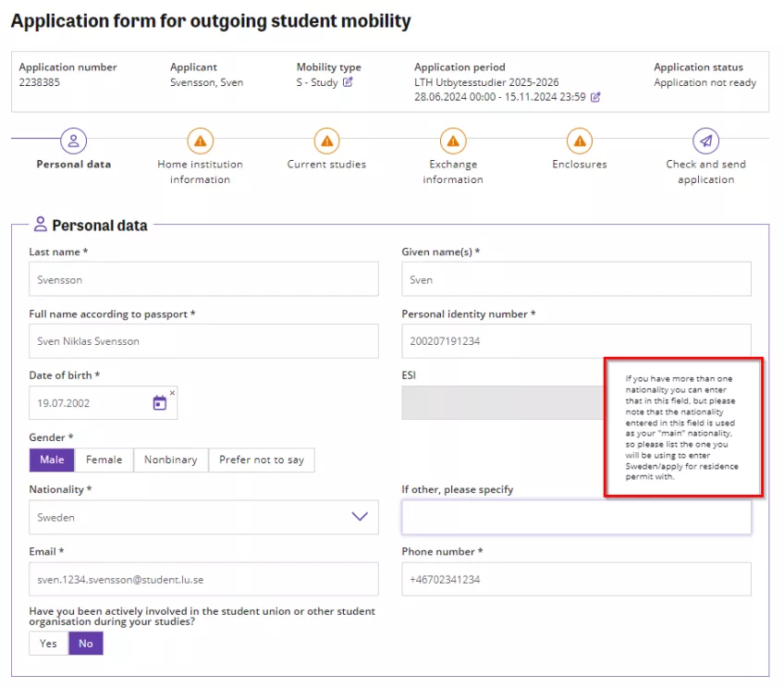Go to Current studies warning step icon
The width and height of the screenshot is (784, 688).
(326, 141)
